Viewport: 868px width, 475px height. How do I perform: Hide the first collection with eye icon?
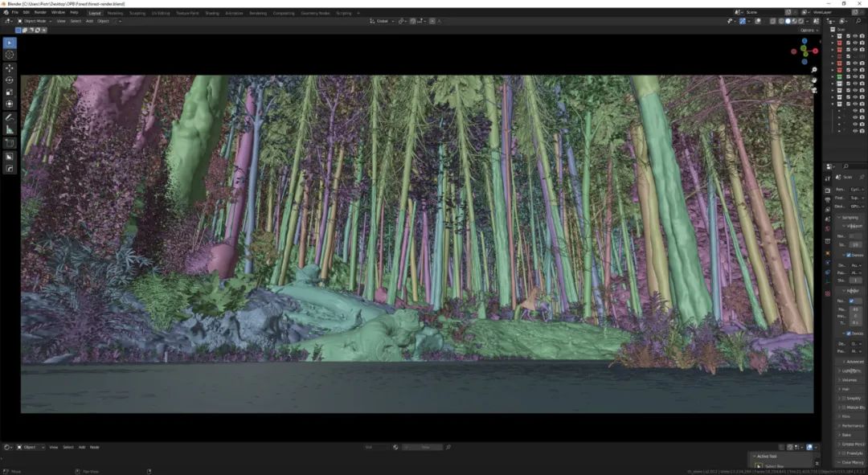tap(854, 36)
